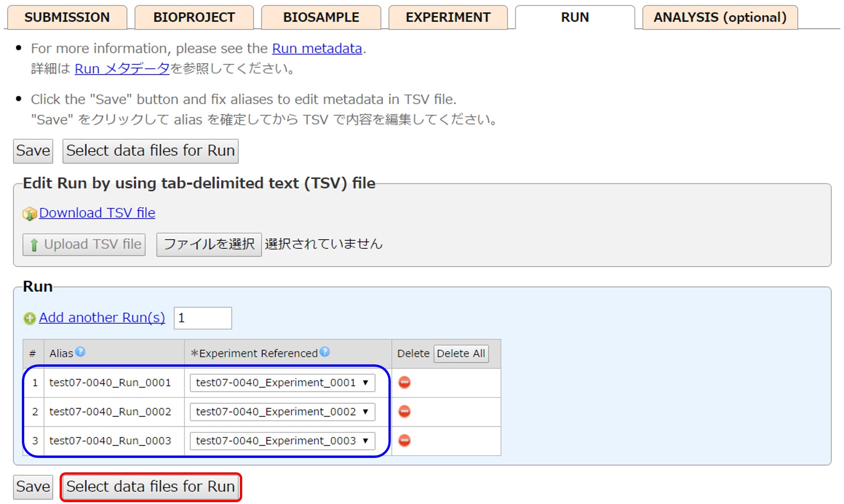
Task: Click red delete icon for Run_0001
Action: pyautogui.click(x=404, y=383)
